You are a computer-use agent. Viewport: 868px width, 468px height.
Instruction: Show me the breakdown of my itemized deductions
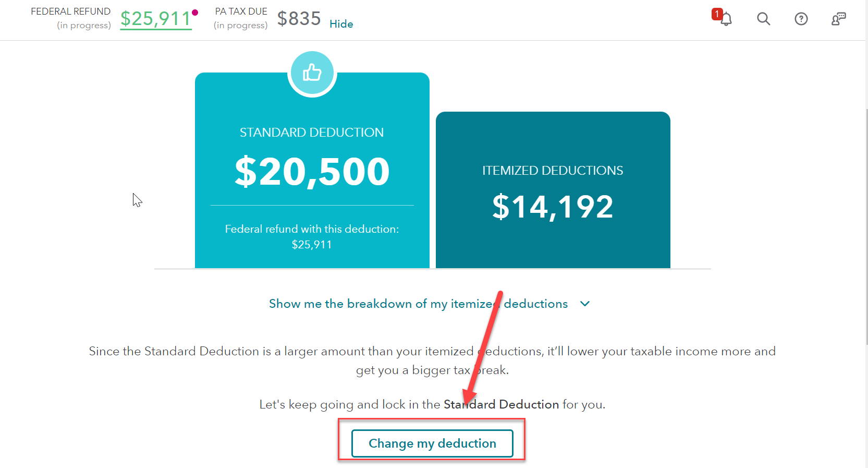coord(418,304)
